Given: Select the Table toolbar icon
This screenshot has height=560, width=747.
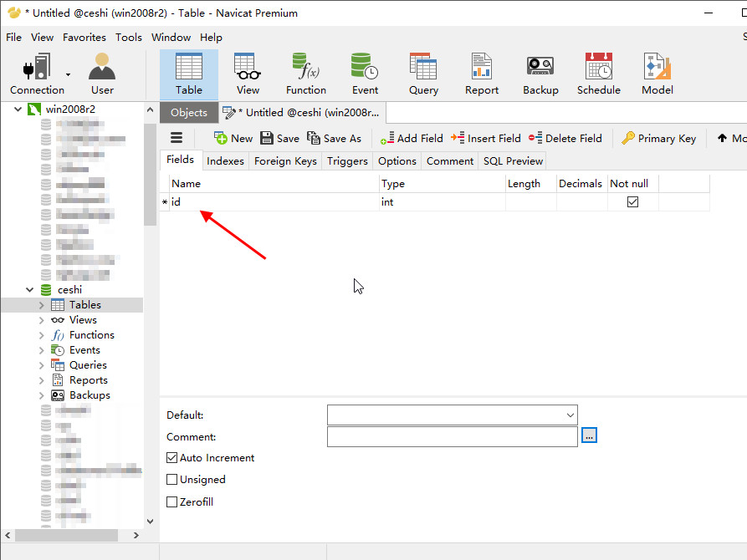Looking at the screenshot, I should 189,74.
